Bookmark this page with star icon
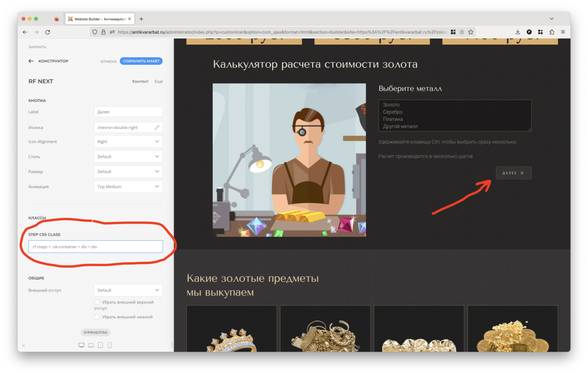 pos(471,32)
